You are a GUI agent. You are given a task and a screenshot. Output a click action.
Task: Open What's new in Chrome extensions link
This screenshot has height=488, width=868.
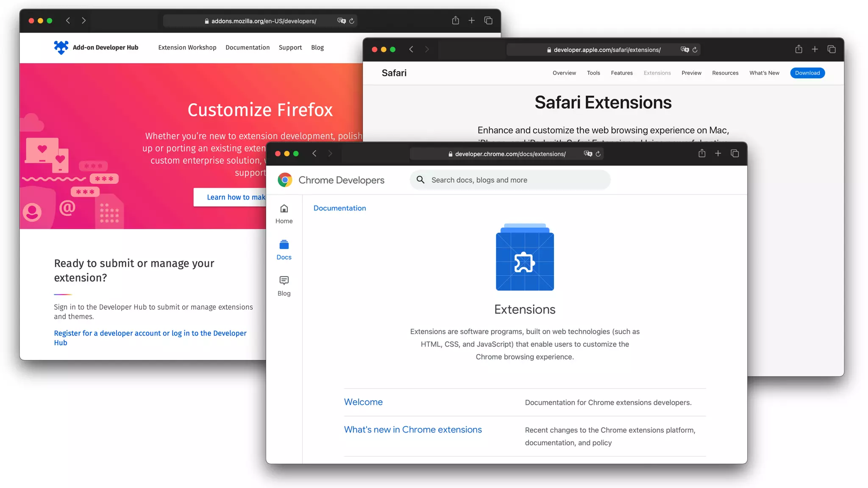click(x=413, y=430)
